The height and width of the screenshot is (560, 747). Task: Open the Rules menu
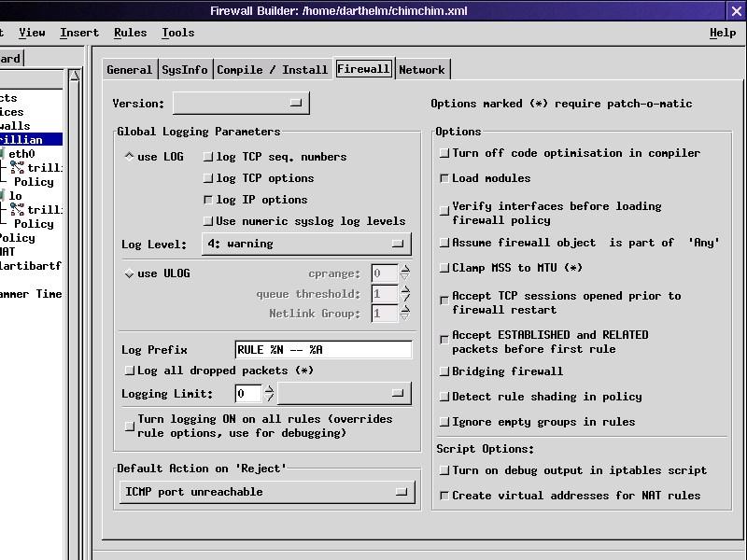[x=130, y=33]
